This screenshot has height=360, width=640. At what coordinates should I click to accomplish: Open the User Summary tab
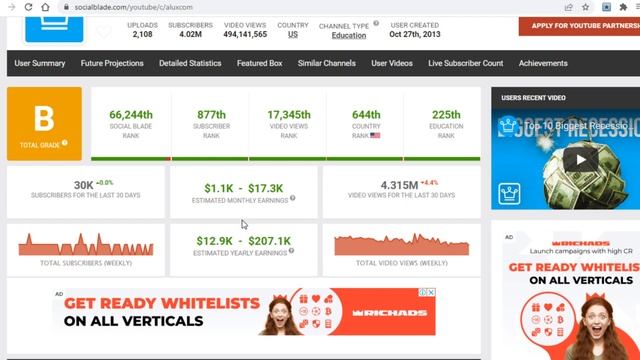[40, 63]
